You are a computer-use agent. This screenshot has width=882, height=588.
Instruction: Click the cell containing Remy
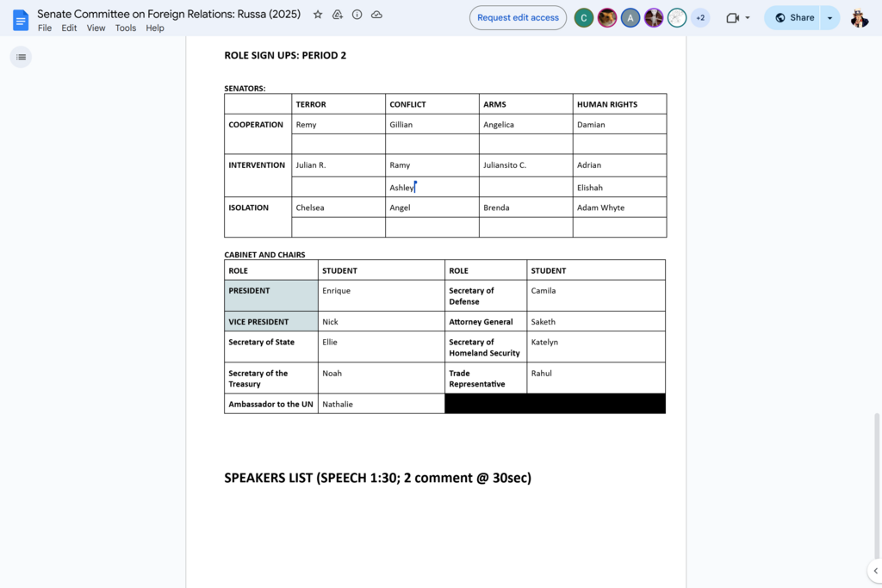[x=339, y=124]
